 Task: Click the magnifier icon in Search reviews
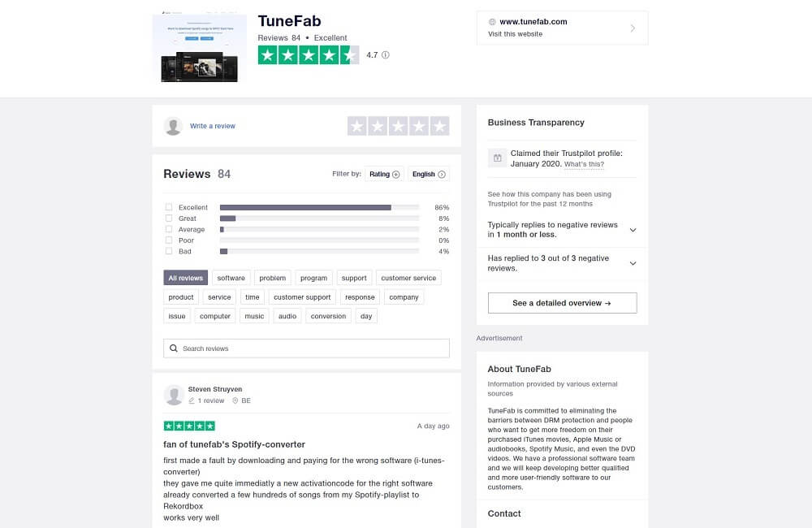click(x=174, y=348)
